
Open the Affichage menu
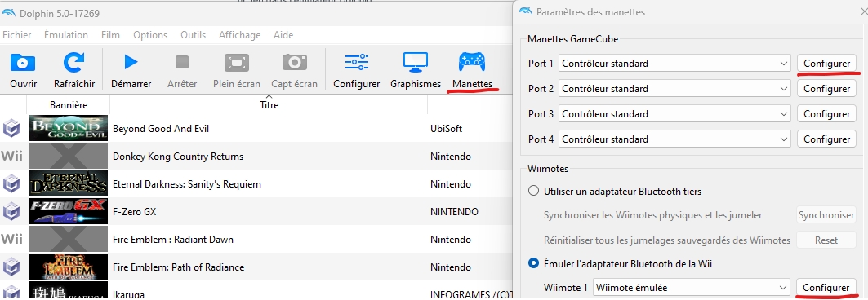[x=240, y=35]
